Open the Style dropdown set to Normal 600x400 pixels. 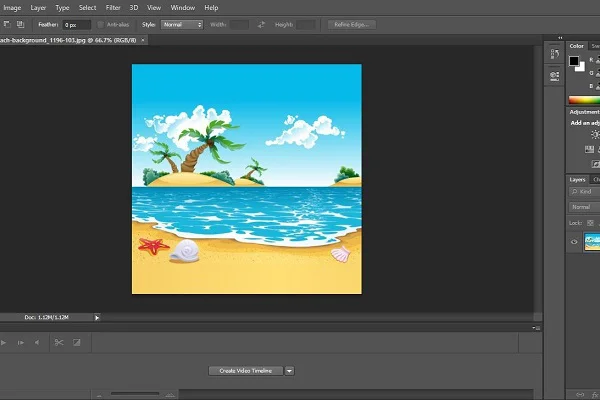point(182,24)
